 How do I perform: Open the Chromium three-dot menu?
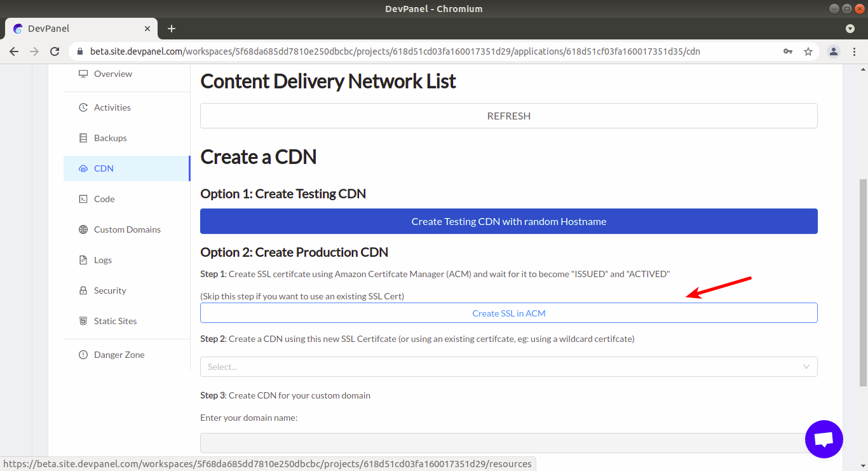[x=855, y=51]
